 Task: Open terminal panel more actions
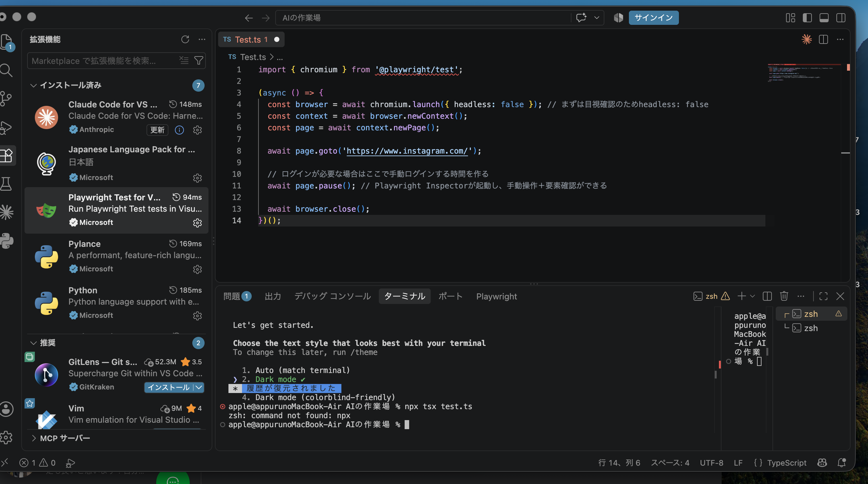(801, 296)
